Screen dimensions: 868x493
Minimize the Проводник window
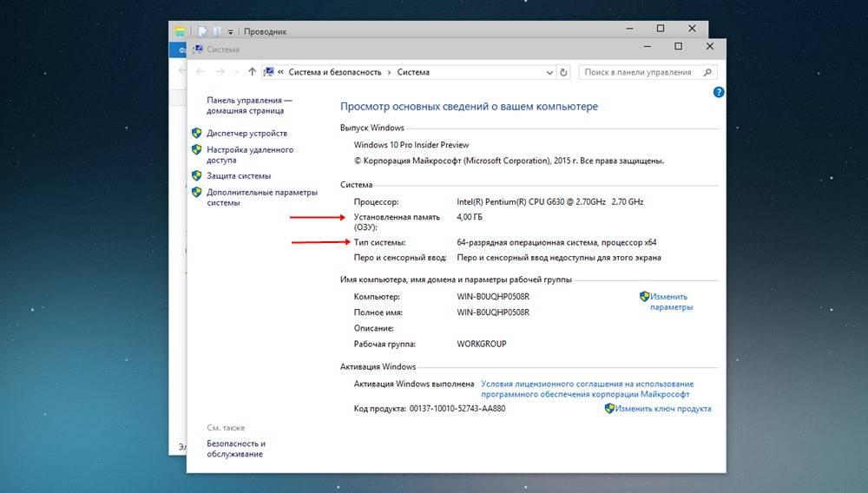629,29
